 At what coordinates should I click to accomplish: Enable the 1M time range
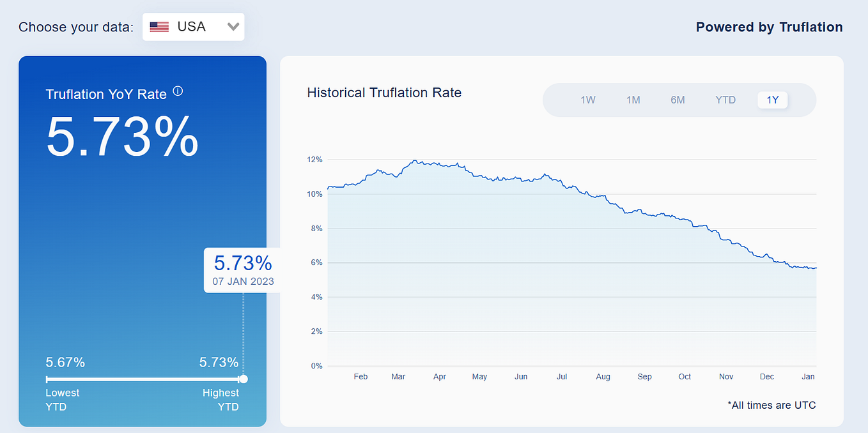tap(633, 100)
